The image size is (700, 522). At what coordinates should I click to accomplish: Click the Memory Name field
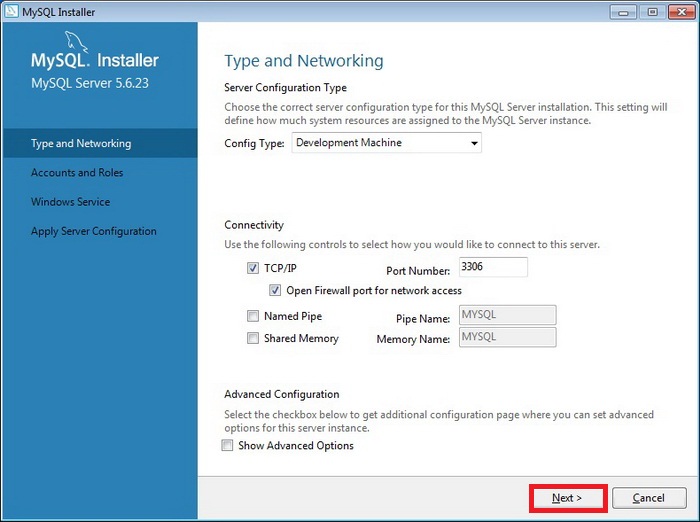click(508, 337)
